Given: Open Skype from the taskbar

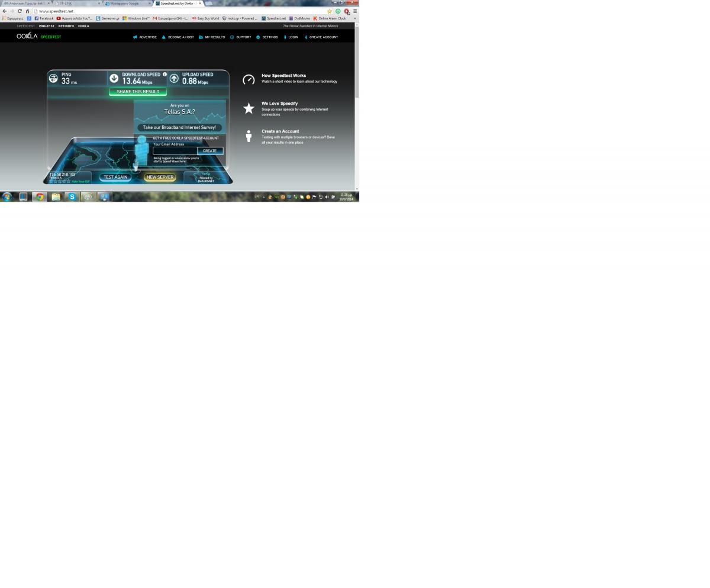Looking at the screenshot, I should [72, 196].
